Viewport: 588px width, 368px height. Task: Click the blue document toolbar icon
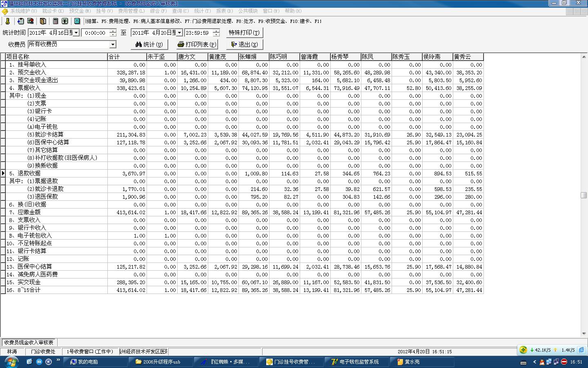pyautogui.click(x=20, y=21)
